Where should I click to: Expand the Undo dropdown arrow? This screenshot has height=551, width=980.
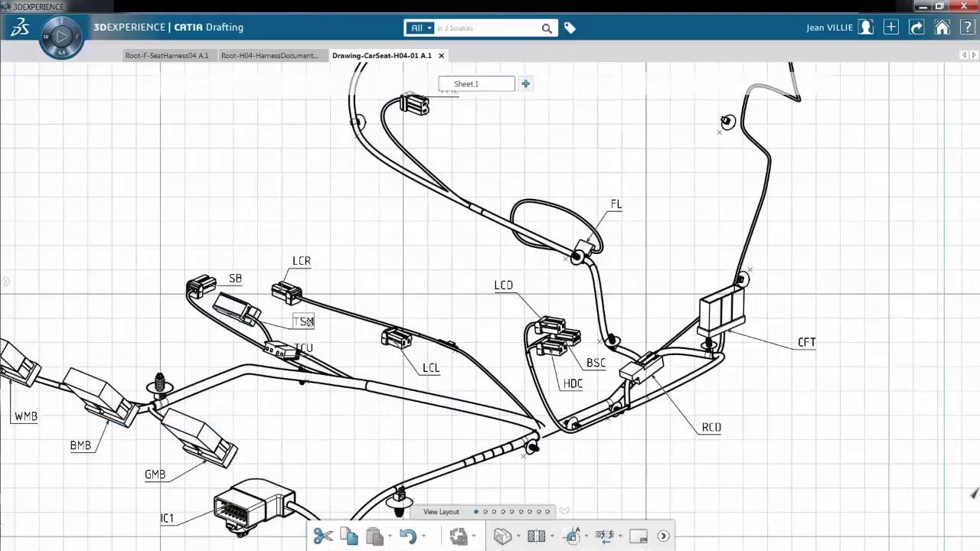point(424,536)
